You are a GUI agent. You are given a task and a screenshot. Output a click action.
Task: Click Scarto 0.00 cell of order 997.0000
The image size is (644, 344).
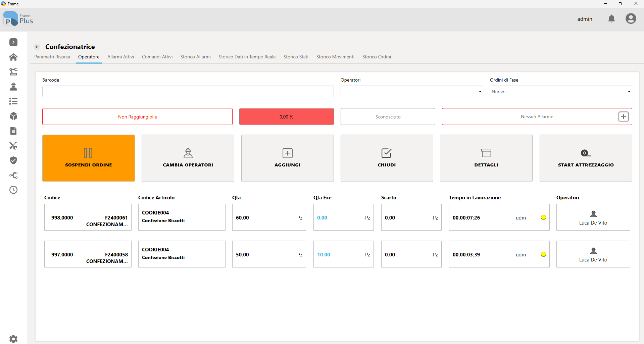411,254
